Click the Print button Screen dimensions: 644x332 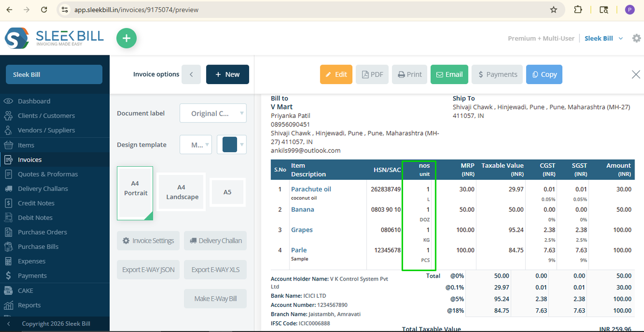pos(410,74)
